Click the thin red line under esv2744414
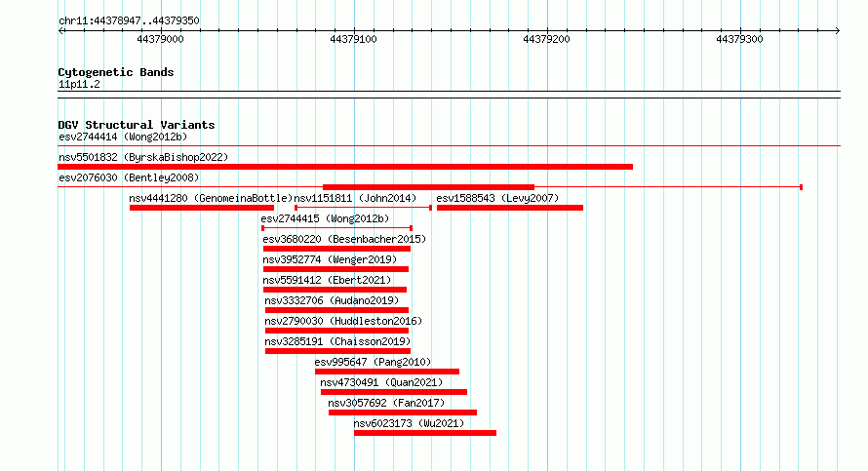The image size is (868, 471). [x=449, y=146]
